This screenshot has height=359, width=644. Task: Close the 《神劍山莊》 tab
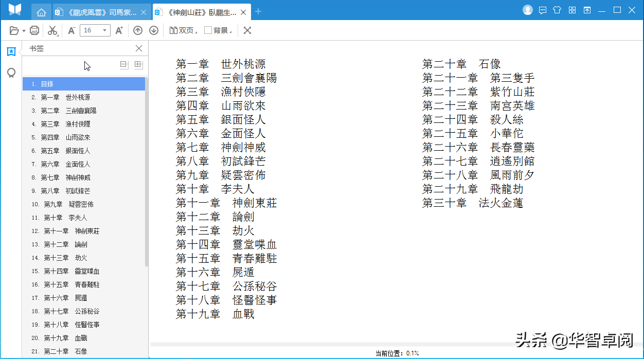click(x=242, y=12)
